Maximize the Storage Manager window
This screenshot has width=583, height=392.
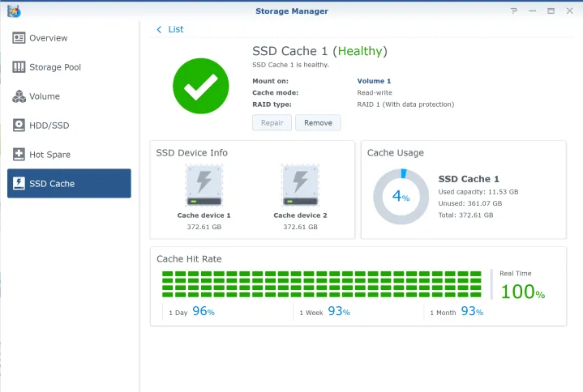point(551,11)
